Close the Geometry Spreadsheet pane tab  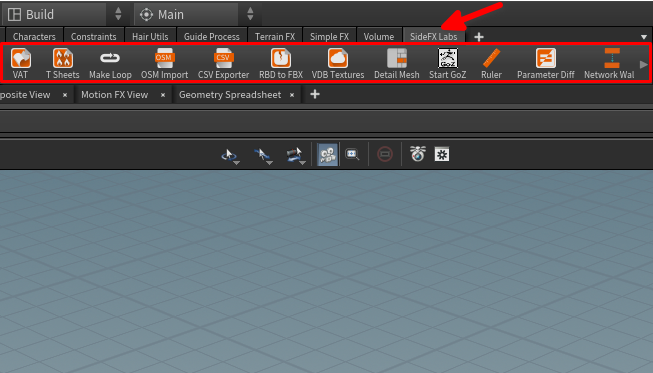pyautogui.click(x=292, y=95)
